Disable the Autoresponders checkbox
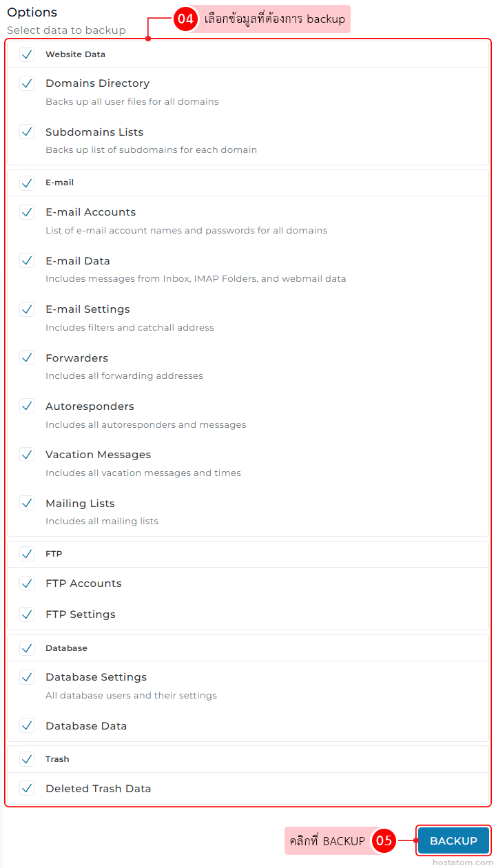The height and width of the screenshot is (868, 496). pos(27,406)
